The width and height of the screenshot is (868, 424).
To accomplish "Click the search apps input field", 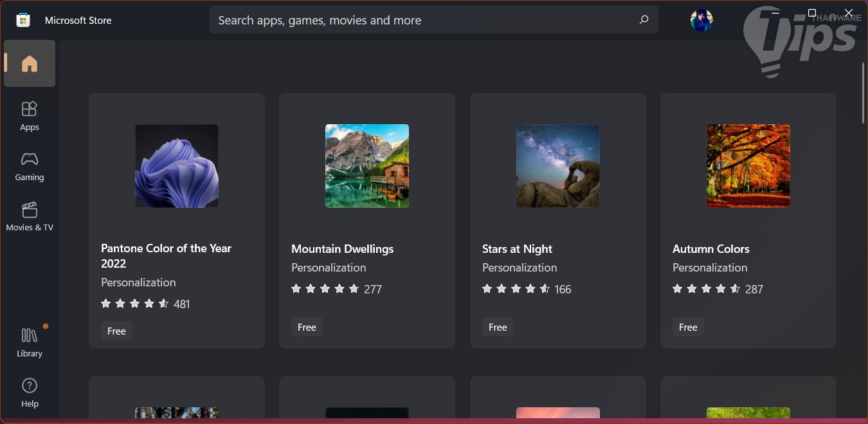I will point(434,20).
